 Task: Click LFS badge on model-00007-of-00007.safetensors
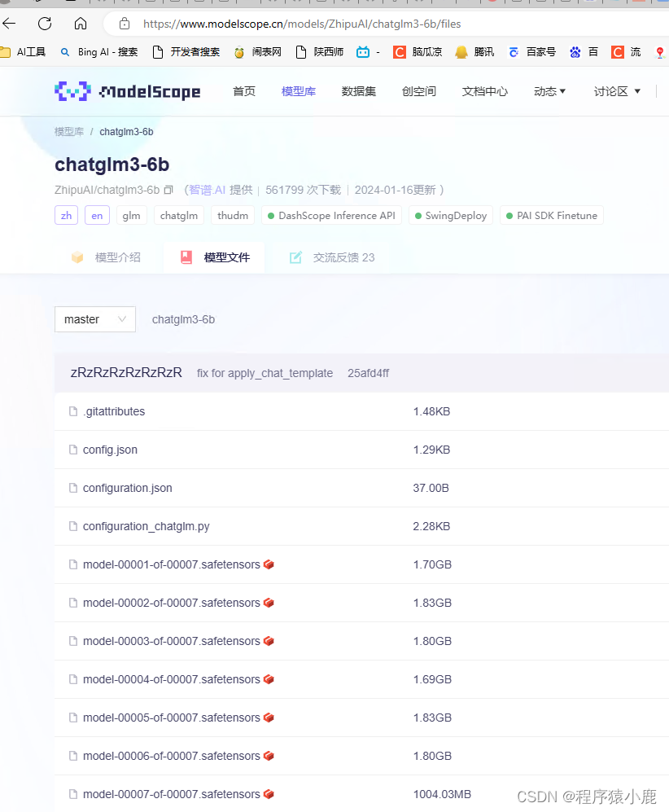coord(269,794)
